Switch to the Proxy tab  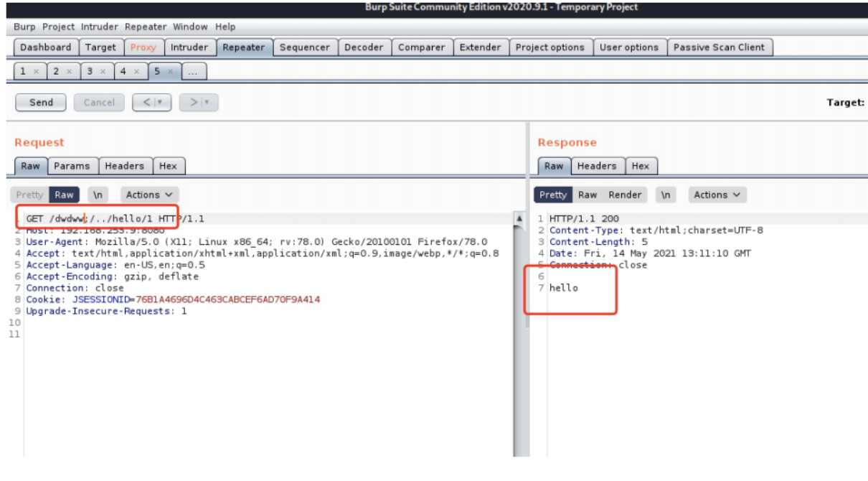pos(143,47)
